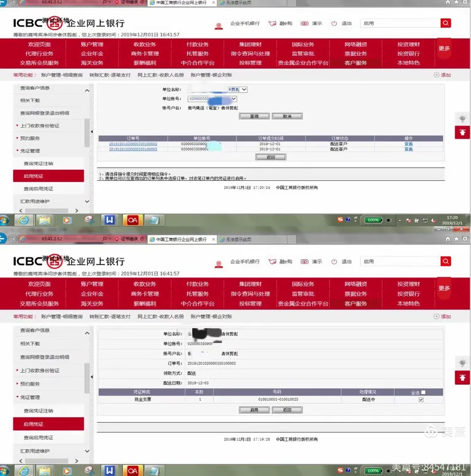Open 付款业务 menu in the upper window
The width and height of the screenshot is (471, 476).
197,45
